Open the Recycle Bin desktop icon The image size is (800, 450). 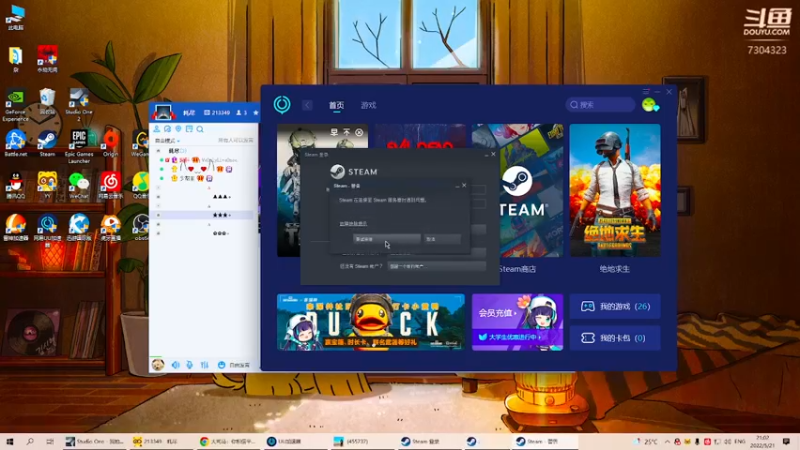click(x=47, y=101)
